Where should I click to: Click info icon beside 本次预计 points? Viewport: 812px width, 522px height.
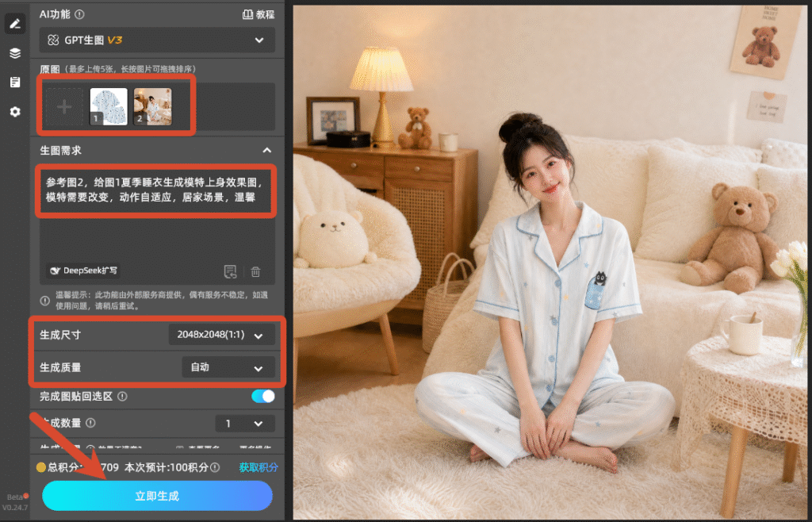click(x=215, y=467)
